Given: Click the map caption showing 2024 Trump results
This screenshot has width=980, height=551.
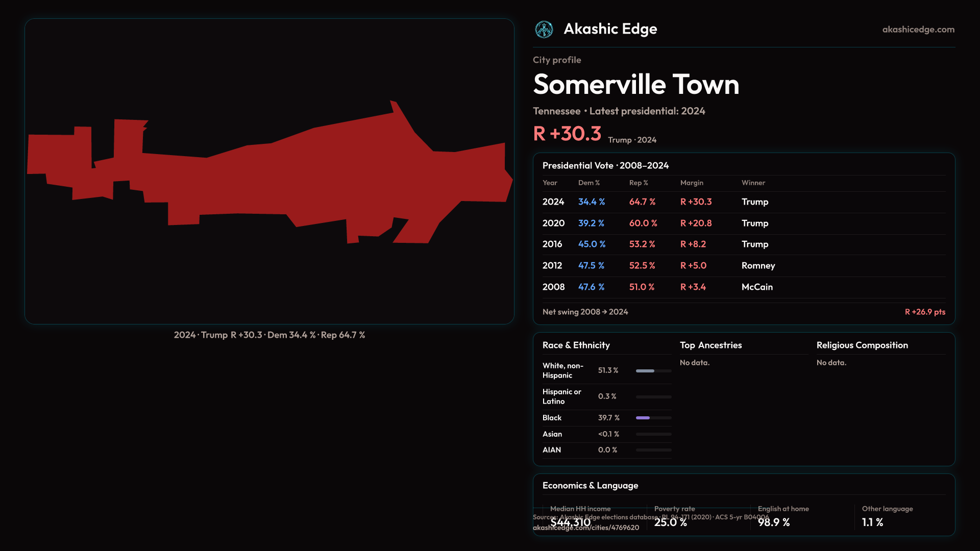Looking at the screenshot, I should point(269,335).
